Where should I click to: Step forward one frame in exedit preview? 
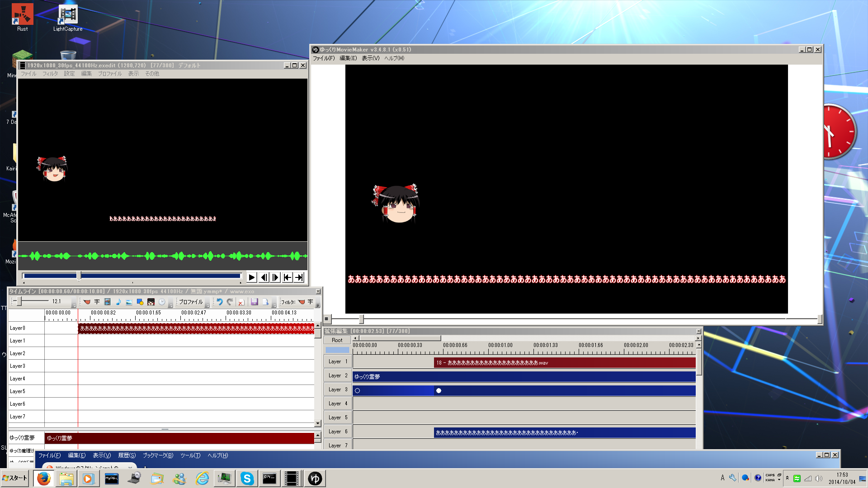click(275, 277)
